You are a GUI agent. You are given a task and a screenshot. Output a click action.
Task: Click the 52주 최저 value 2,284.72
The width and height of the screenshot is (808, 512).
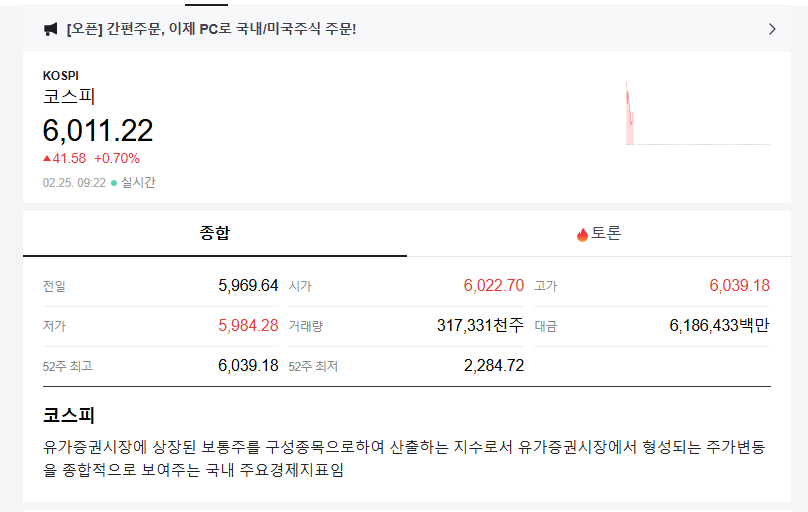pyautogui.click(x=494, y=366)
